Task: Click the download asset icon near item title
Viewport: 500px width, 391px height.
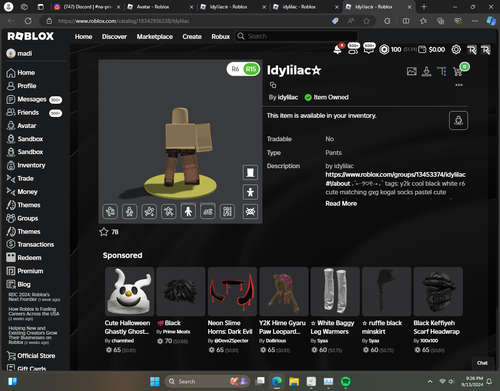Action: [x=427, y=71]
